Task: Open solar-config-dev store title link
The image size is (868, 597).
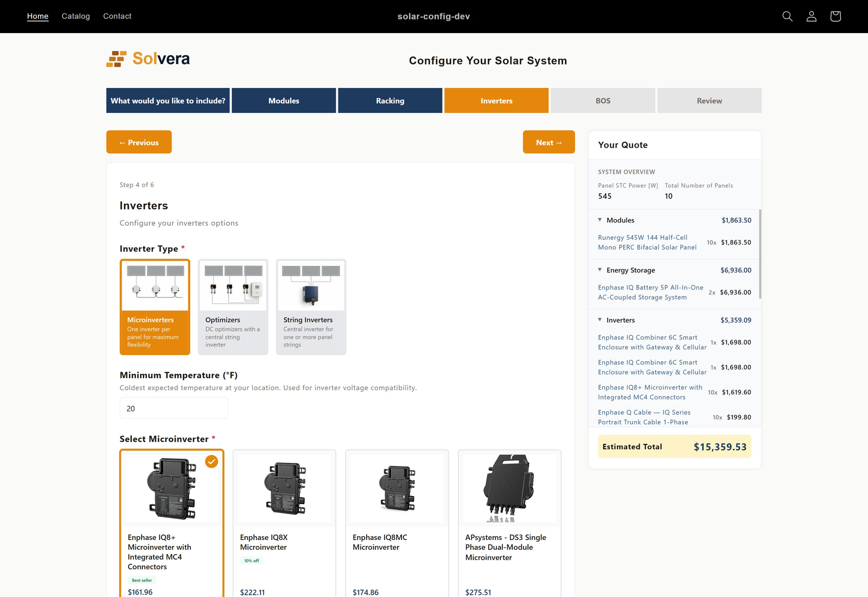Action: tap(434, 16)
